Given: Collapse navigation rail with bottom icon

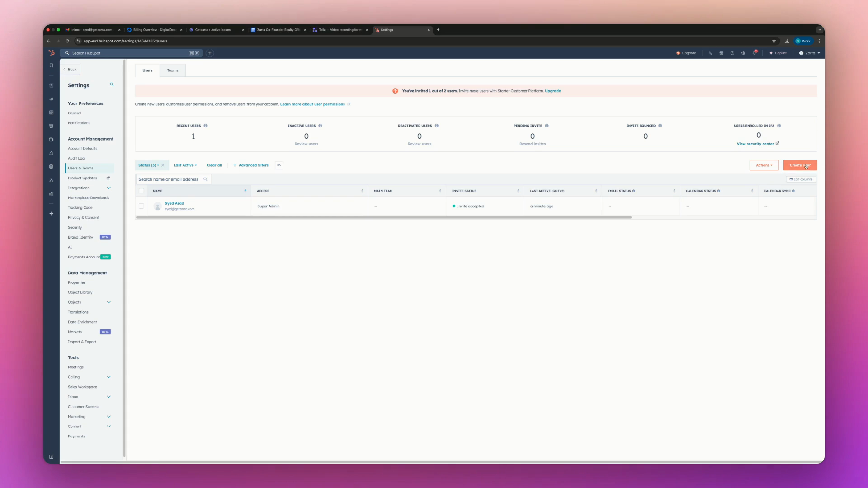Looking at the screenshot, I should (51, 457).
